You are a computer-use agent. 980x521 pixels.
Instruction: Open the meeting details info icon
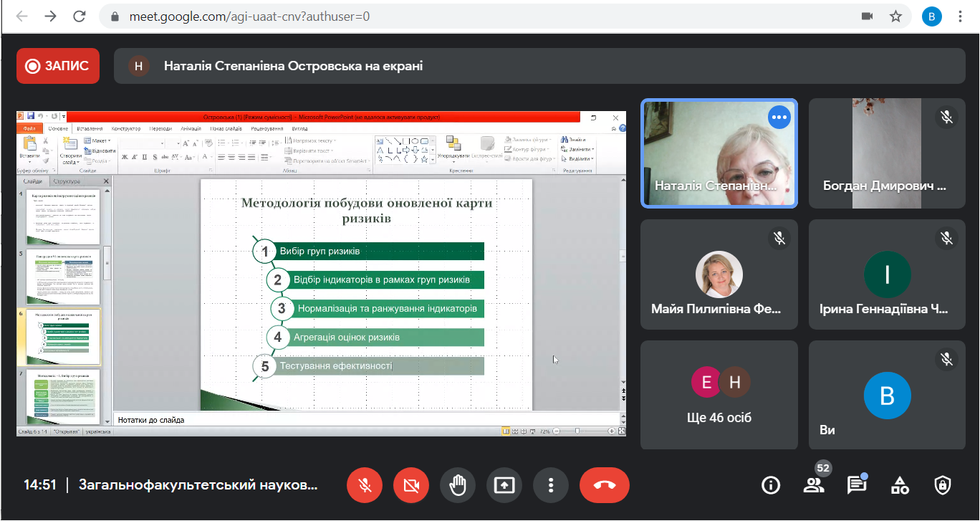pyautogui.click(x=771, y=485)
